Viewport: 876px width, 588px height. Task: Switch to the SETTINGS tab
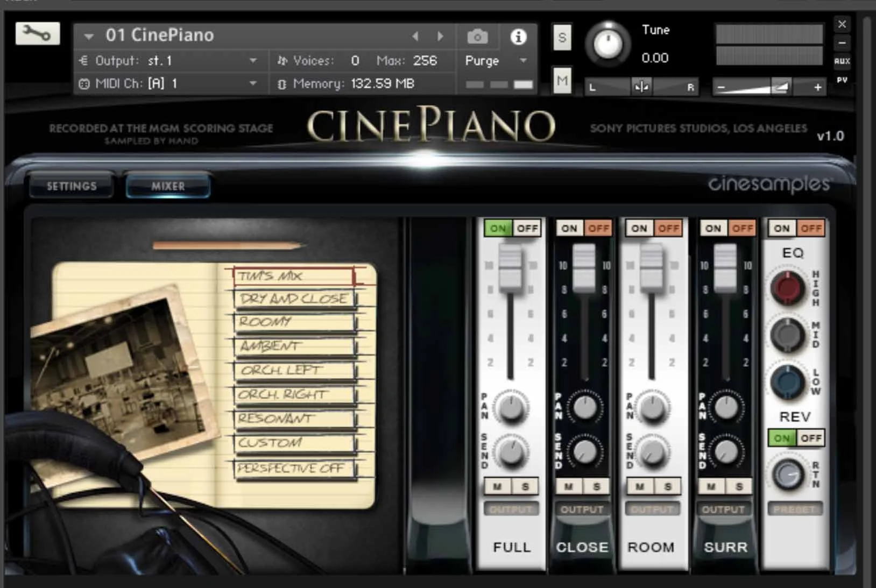pos(72,186)
